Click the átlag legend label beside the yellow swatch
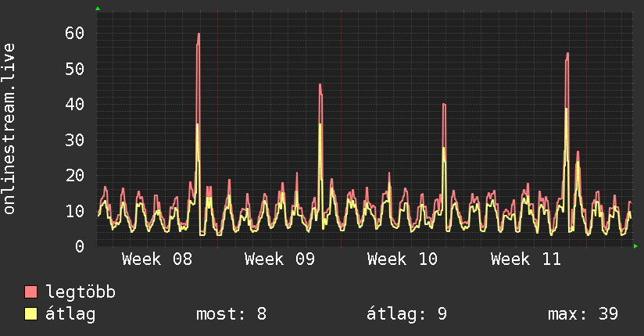 point(70,314)
